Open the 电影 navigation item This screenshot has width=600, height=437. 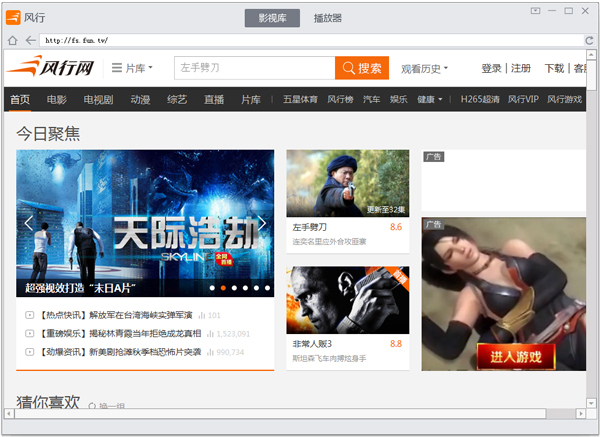click(x=57, y=99)
